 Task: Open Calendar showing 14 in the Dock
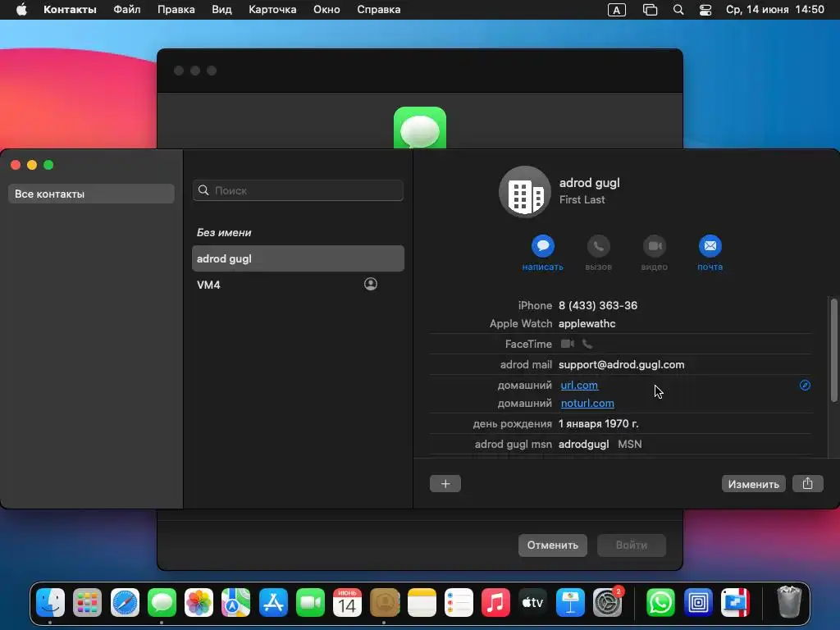click(x=347, y=603)
